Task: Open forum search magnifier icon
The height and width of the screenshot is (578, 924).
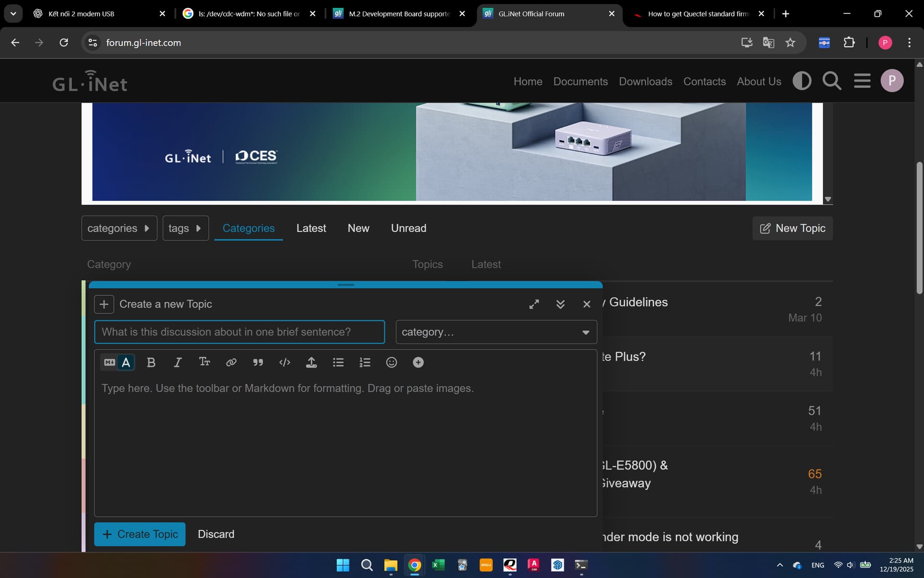Action: tap(832, 81)
